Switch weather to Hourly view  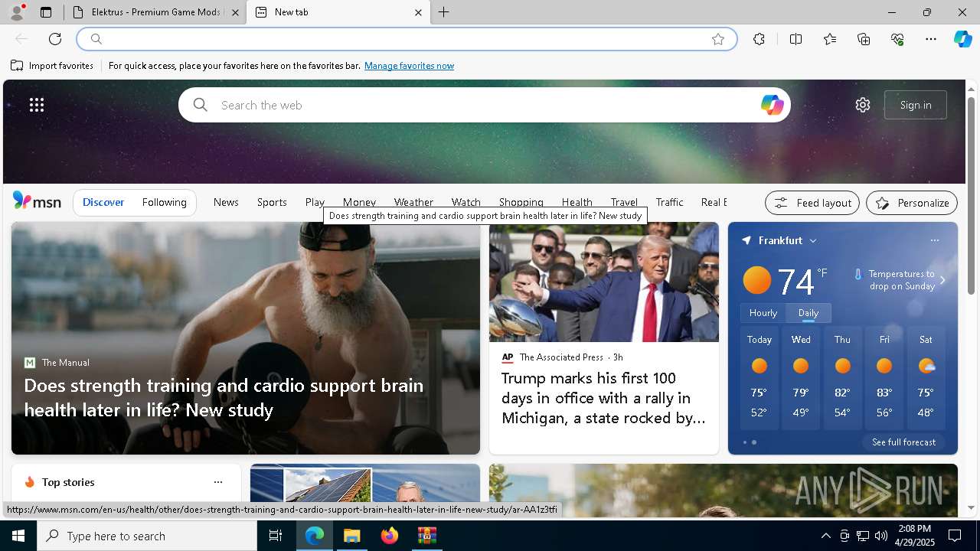click(763, 313)
